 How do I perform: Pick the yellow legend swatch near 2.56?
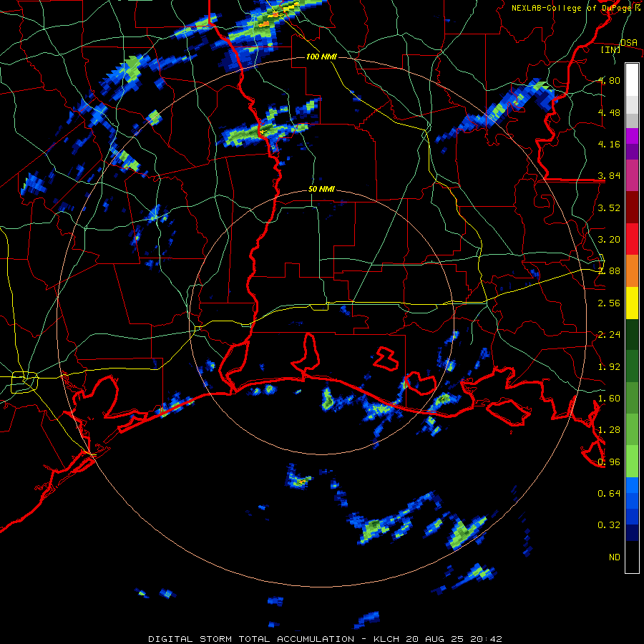632,303
